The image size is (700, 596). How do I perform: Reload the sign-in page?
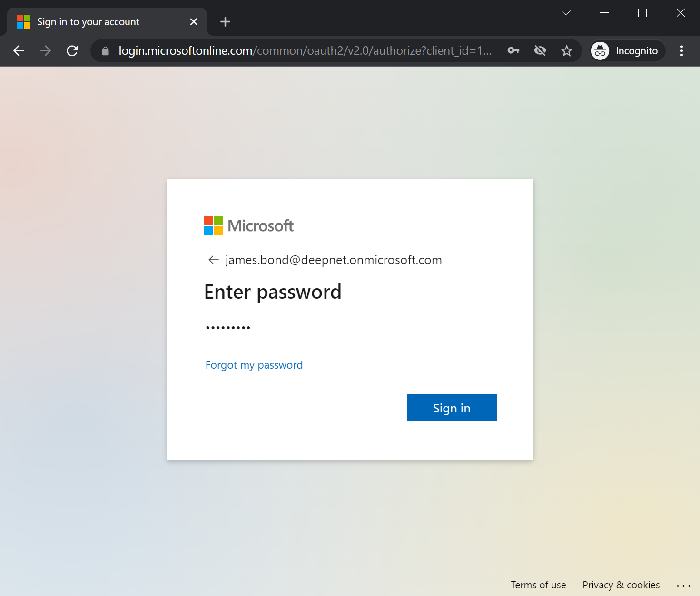tap(72, 51)
